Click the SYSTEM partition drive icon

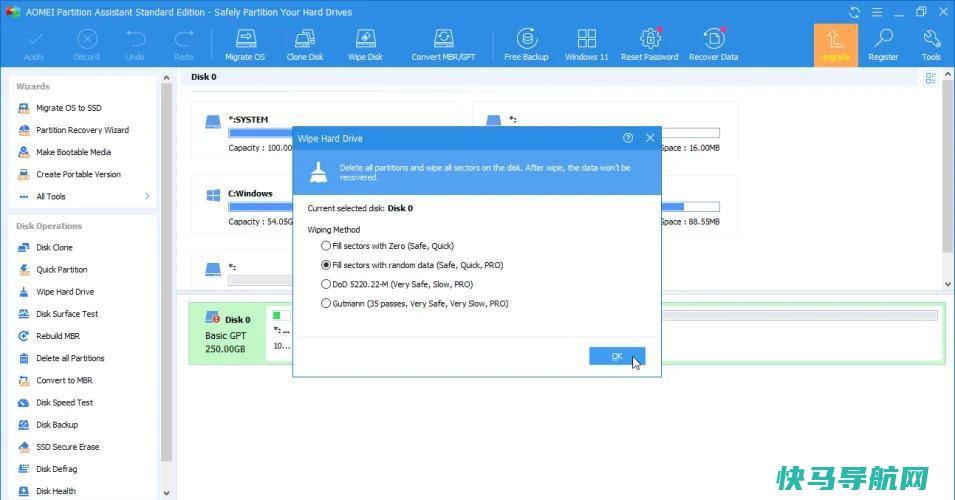click(x=213, y=122)
